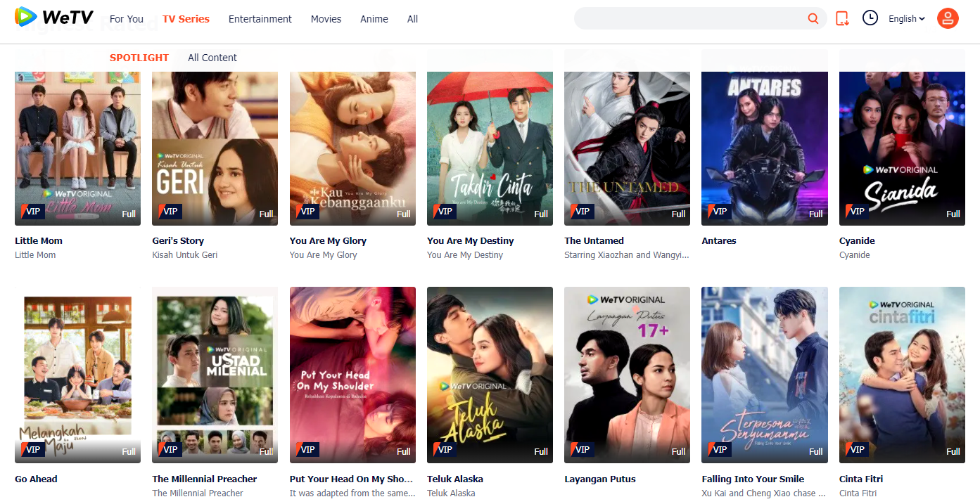This screenshot has width=980, height=504.
Task: Open the cintafitri poster image
Action: [902, 375]
